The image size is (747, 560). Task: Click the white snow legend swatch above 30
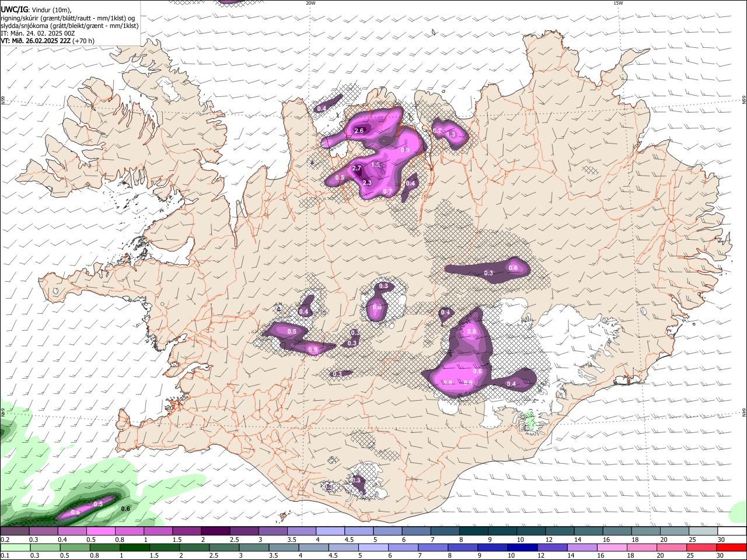pyautogui.click(x=732, y=531)
